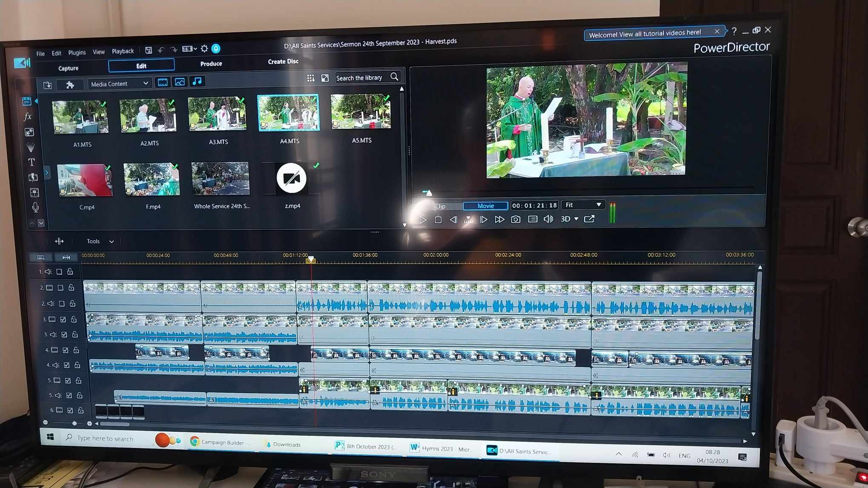Open the Tools dropdown above the timeline
This screenshot has height=488, width=868.
coord(100,241)
